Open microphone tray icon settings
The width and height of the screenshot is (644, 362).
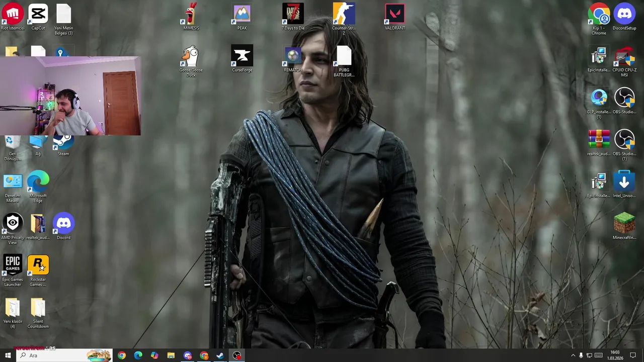click(x=581, y=355)
